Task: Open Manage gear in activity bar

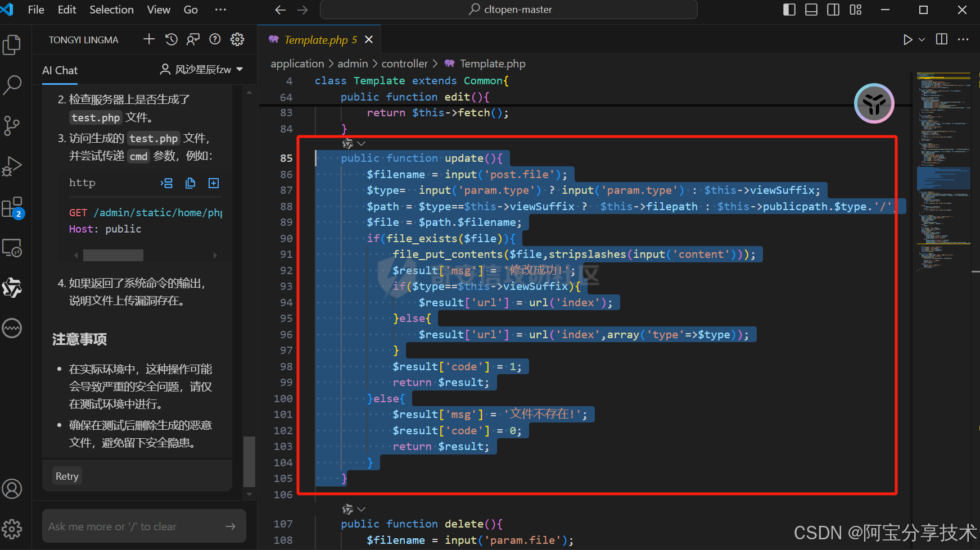Action: [12, 529]
